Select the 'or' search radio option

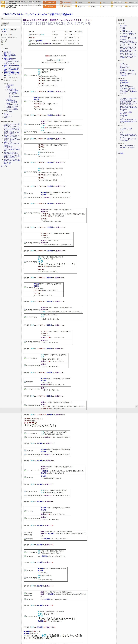tap(8, 29)
